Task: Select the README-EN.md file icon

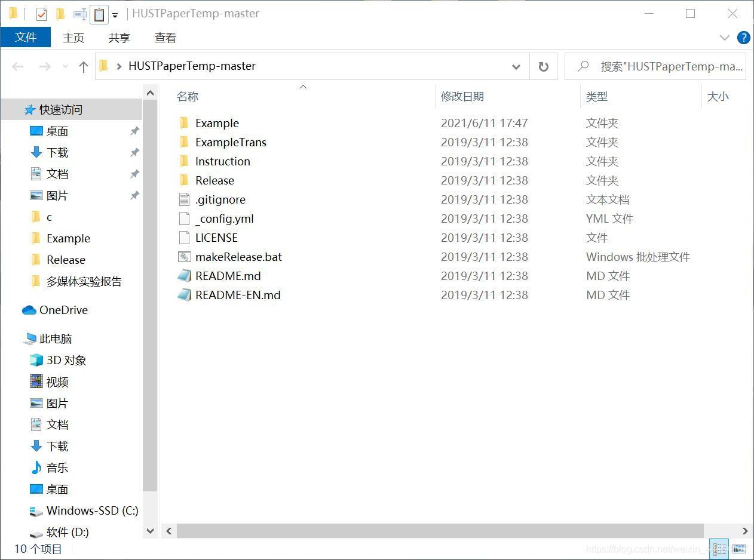Action: pyautogui.click(x=184, y=295)
